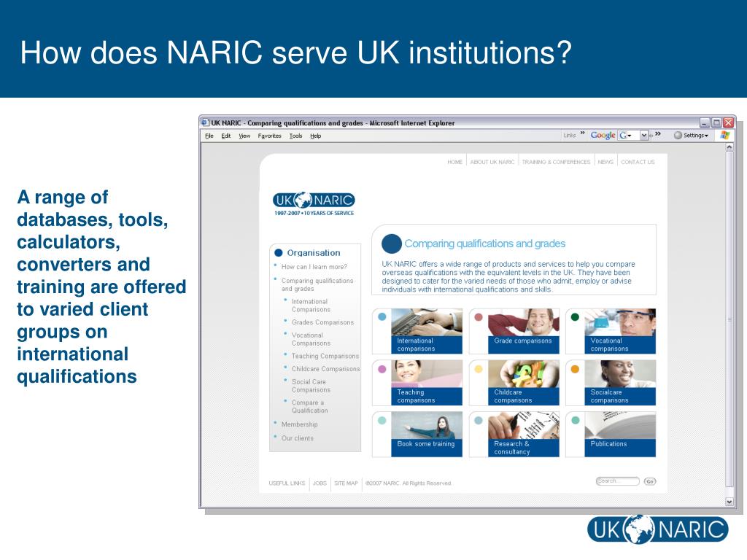
Task: Click the scrollbar up arrow in browser
Action: pos(729,147)
